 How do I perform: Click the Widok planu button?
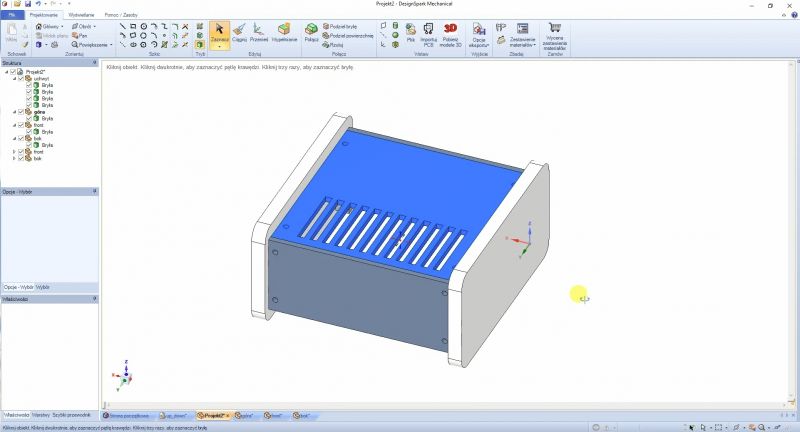coord(52,36)
